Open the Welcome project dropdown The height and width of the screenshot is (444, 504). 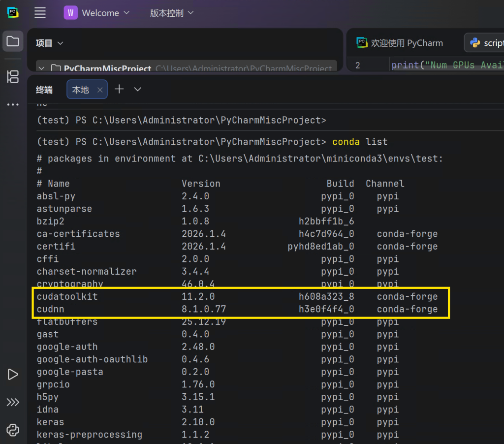click(97, 13)
